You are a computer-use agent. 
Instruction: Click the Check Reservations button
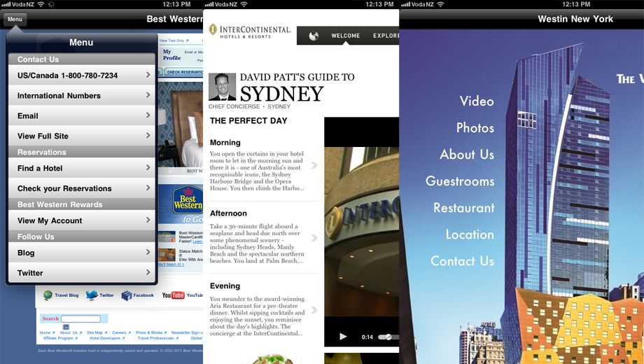pos(184,72)
